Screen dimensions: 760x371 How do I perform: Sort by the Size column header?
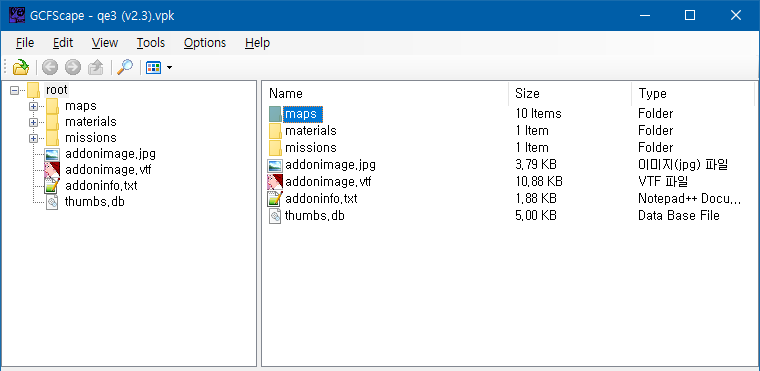(570, 93)
